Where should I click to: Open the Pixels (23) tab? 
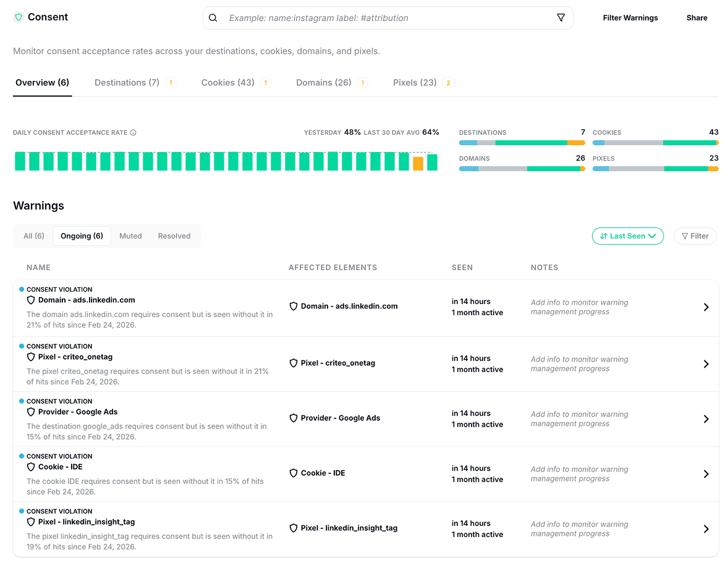pyautogui.click(x=415, y=83)
